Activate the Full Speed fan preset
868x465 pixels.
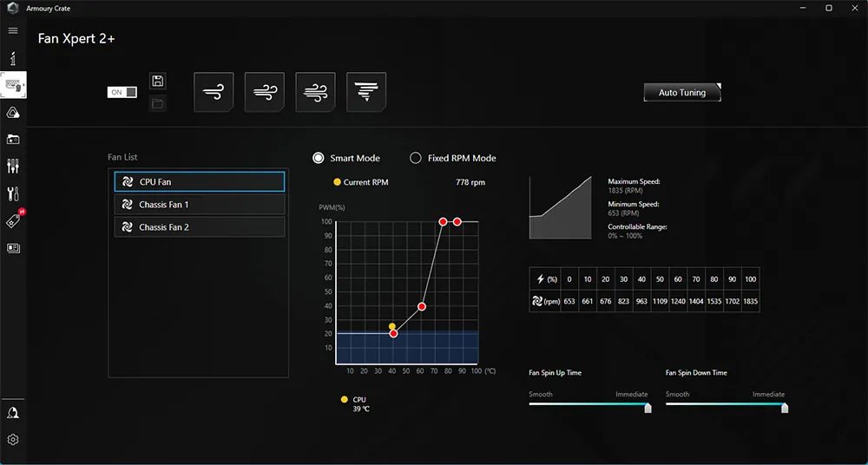[x=365, y=92]
